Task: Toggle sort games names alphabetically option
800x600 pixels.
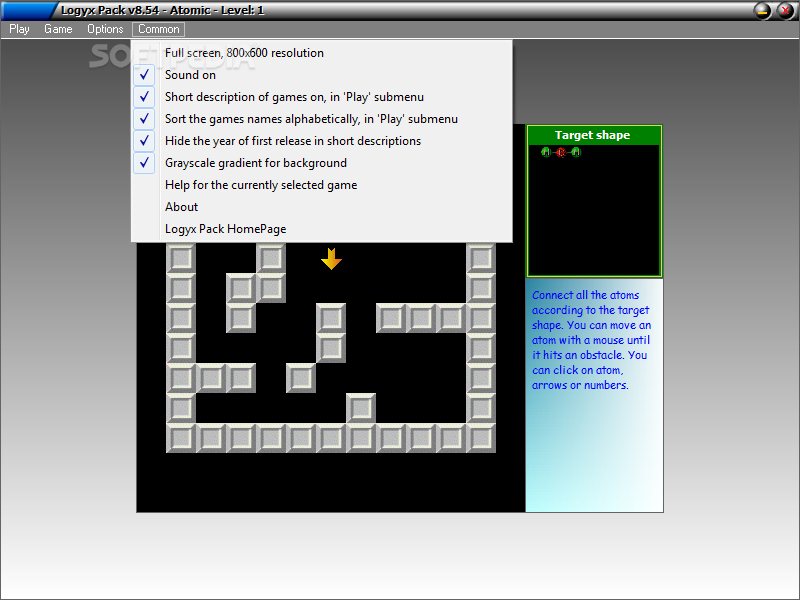Action: 321,118
